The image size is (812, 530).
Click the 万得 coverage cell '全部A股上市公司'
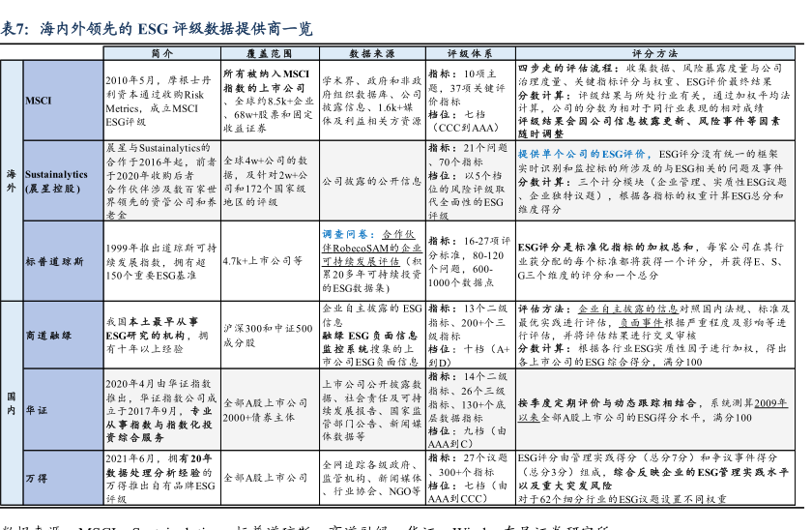270,478
